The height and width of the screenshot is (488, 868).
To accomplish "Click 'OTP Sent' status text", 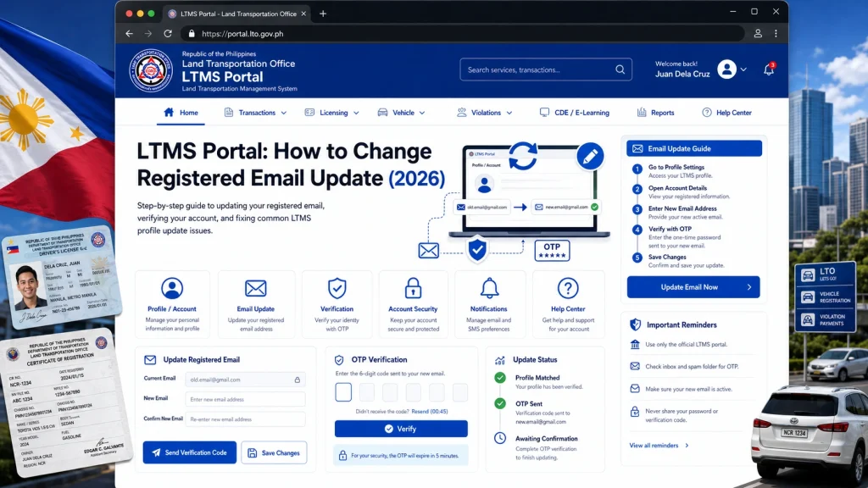I will point(529,404).
